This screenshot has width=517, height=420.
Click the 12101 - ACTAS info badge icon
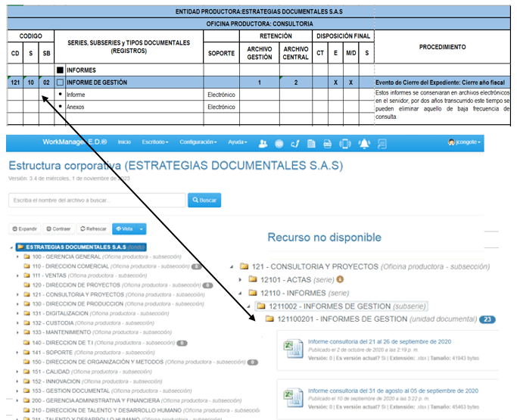coord(340,279)
